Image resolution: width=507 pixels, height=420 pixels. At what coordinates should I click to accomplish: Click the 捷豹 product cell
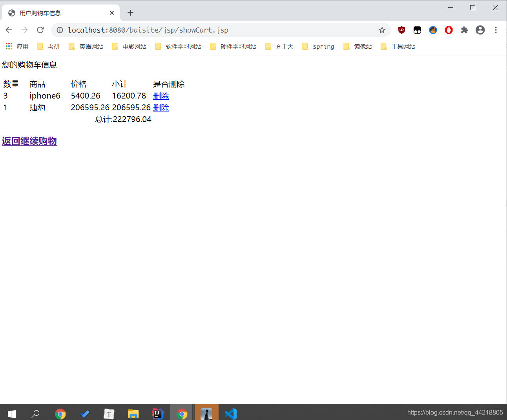[x=37, y=108]
